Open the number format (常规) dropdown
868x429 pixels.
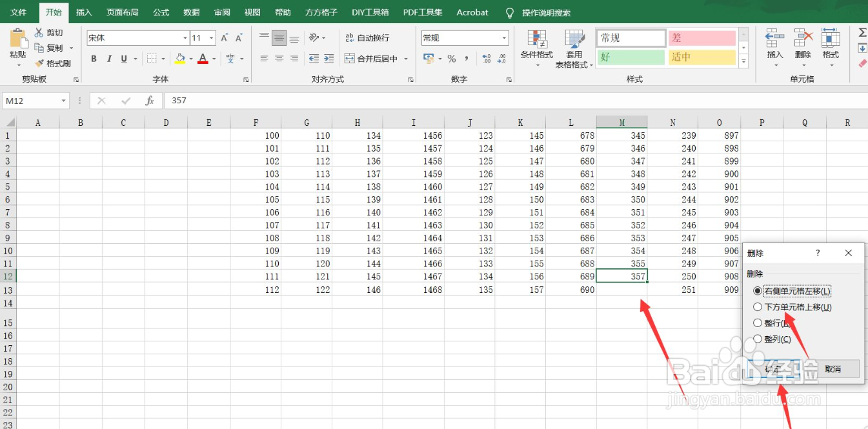[x=503, y=37]
